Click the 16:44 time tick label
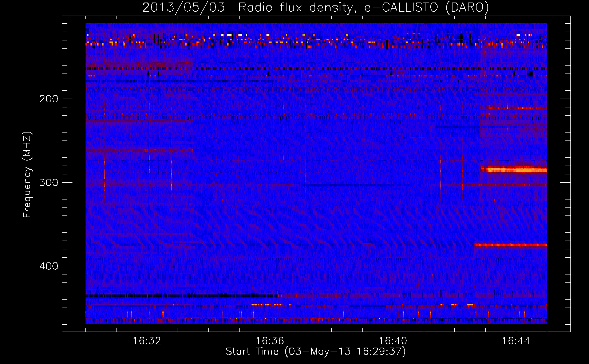 coord(516,341)
